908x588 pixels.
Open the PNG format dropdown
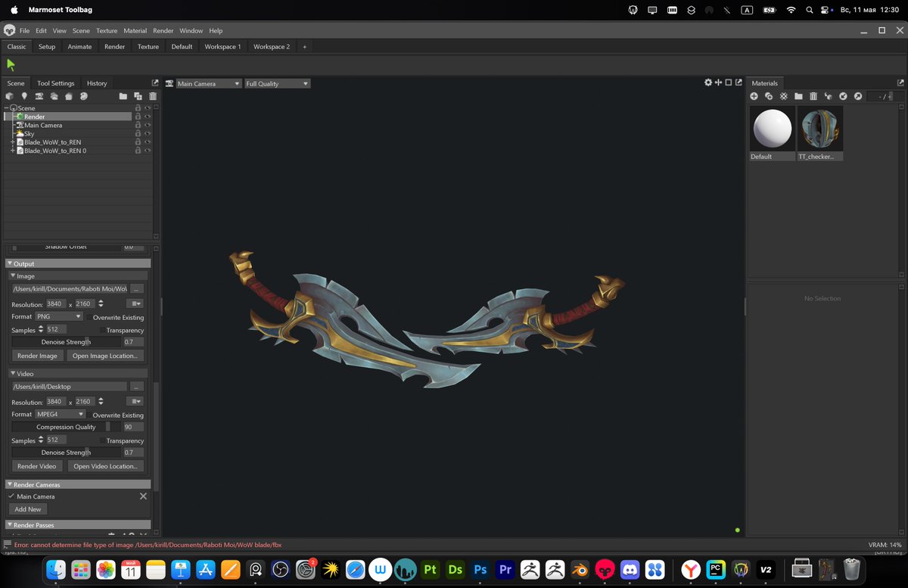59,316
